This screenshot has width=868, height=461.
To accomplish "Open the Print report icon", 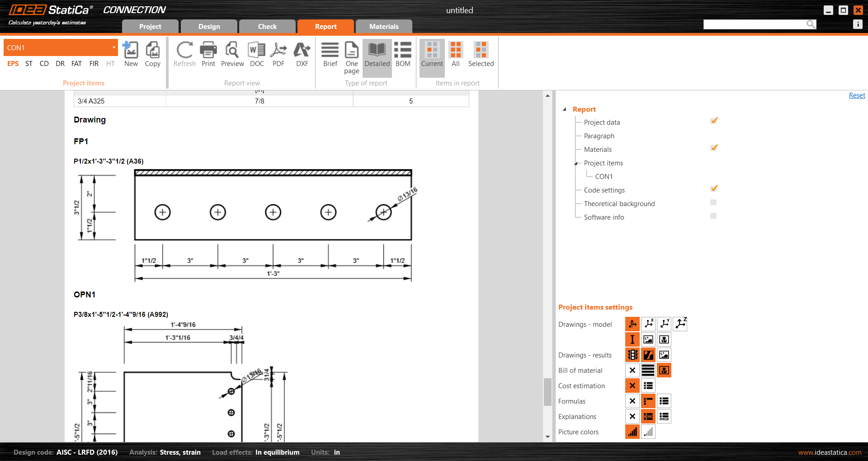I will [208, 54].
